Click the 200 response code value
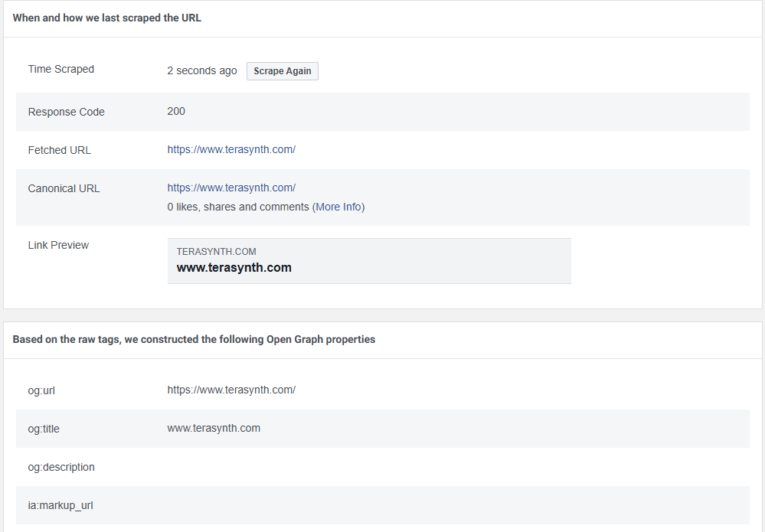This screenshot has width=765, height=532. click(176, 111)
